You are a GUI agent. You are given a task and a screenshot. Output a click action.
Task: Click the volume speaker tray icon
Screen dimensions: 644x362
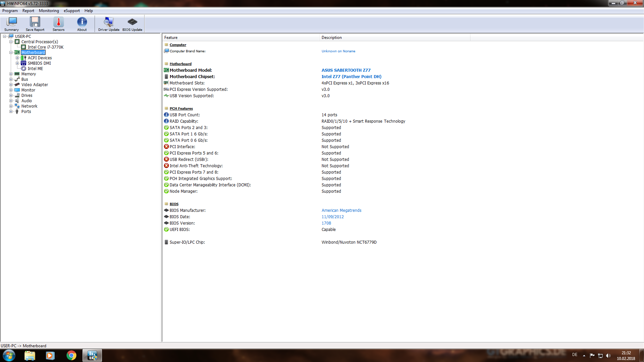click(x=608, y=355)
